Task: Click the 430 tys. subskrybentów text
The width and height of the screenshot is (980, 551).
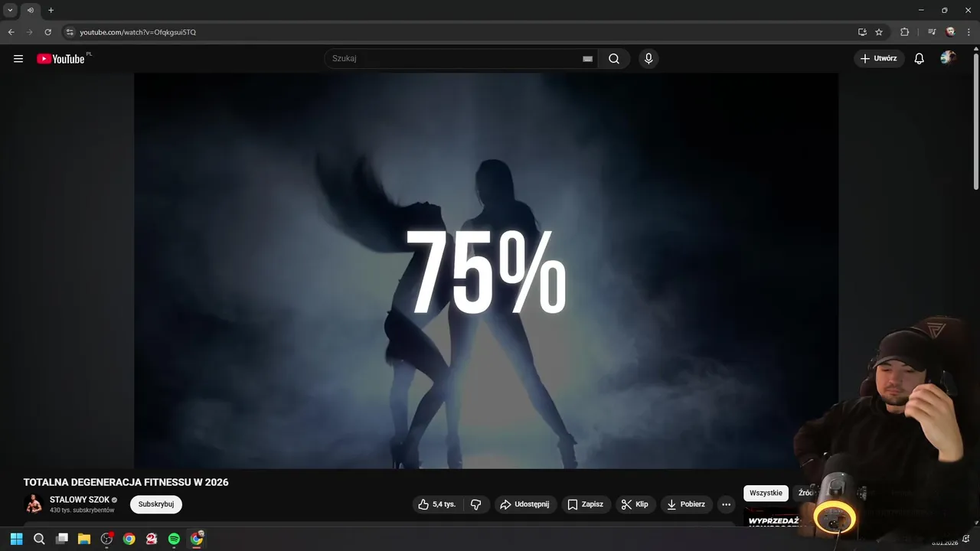Action: click(82, 510)
